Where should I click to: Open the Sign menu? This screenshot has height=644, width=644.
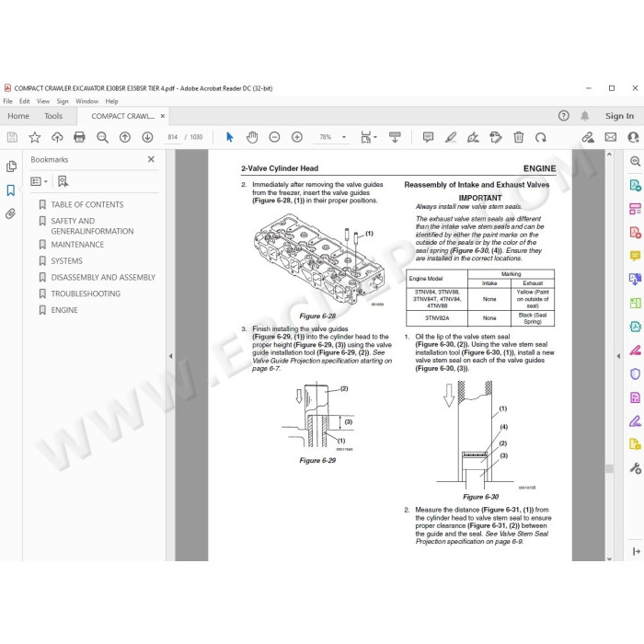(x=63, y=101)
